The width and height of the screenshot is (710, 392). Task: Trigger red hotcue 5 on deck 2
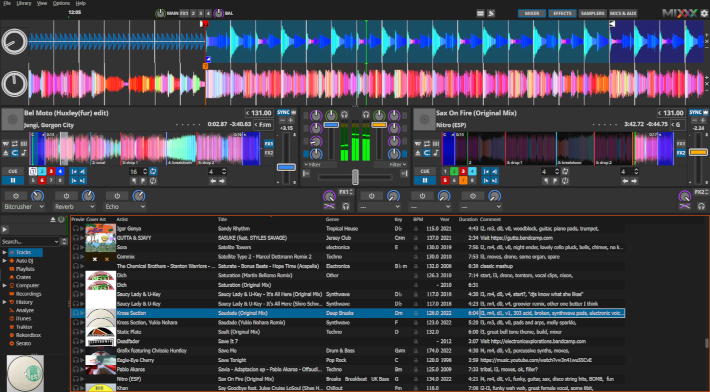point(445,181)
